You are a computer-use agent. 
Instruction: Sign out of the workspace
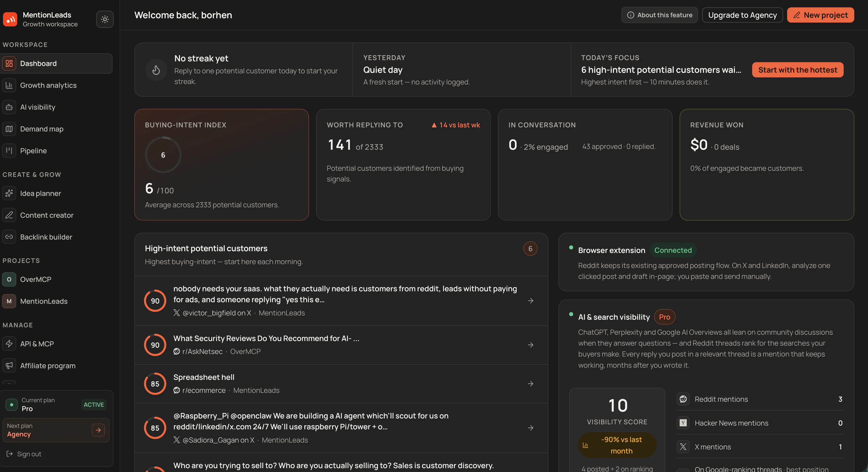pos(24,454)
